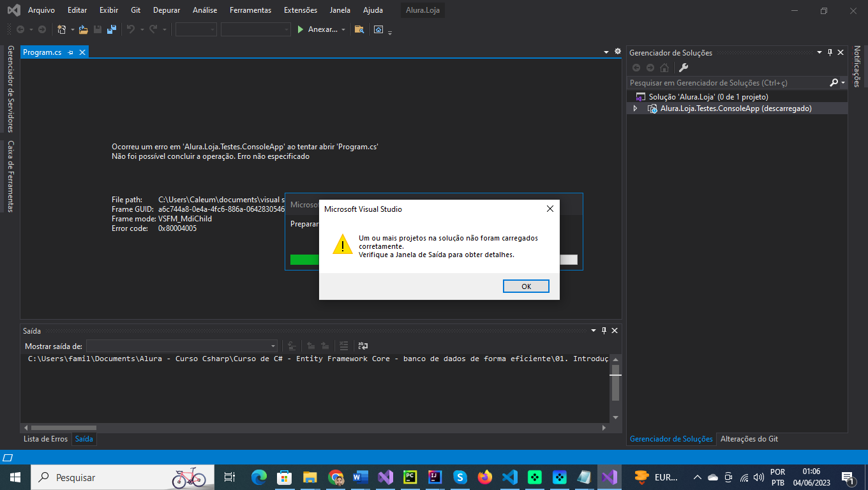Open the Saída panel window position dropdown
This screenshot has height=490, width=868.
click(x=594, y=330)
